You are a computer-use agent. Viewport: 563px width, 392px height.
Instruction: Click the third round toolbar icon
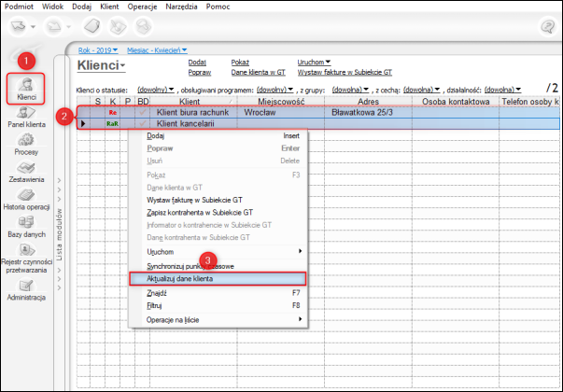point(91,26)
